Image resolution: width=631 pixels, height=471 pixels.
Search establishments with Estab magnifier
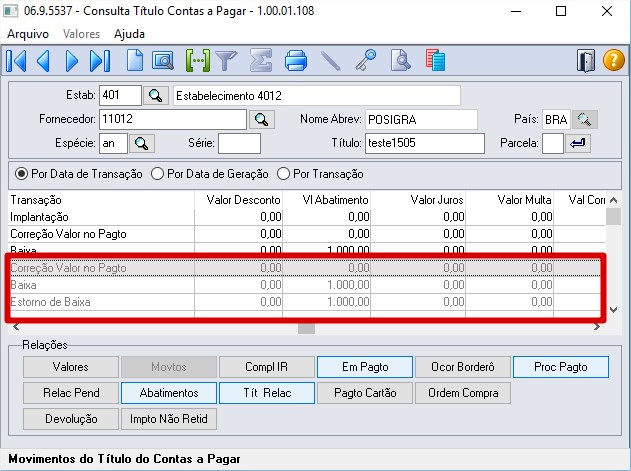(x=155, y=96)
